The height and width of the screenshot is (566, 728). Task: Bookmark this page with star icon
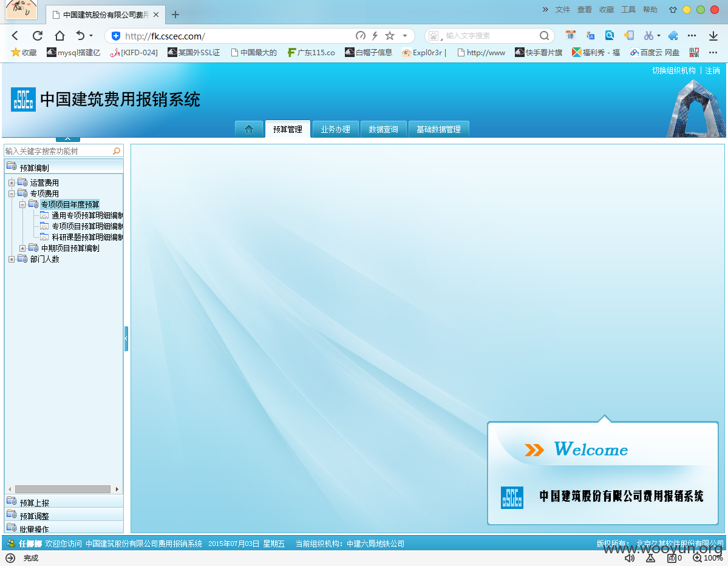click(x=390, y=36)
